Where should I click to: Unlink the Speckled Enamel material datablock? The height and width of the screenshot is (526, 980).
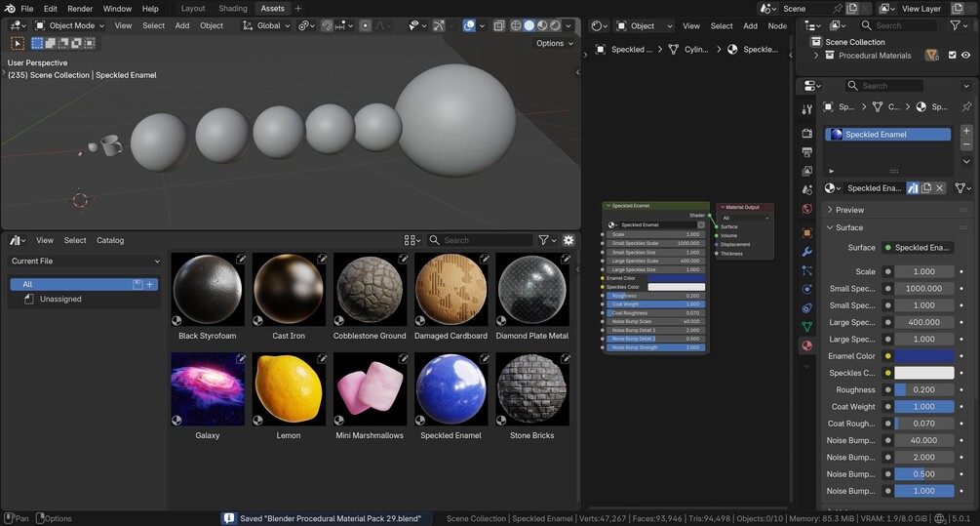click(940, 187)
